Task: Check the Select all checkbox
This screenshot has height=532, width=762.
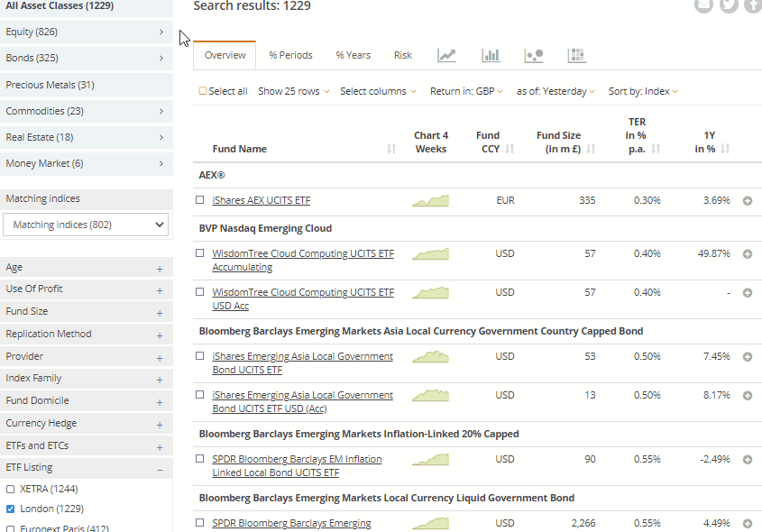Action: click(203, 91)
